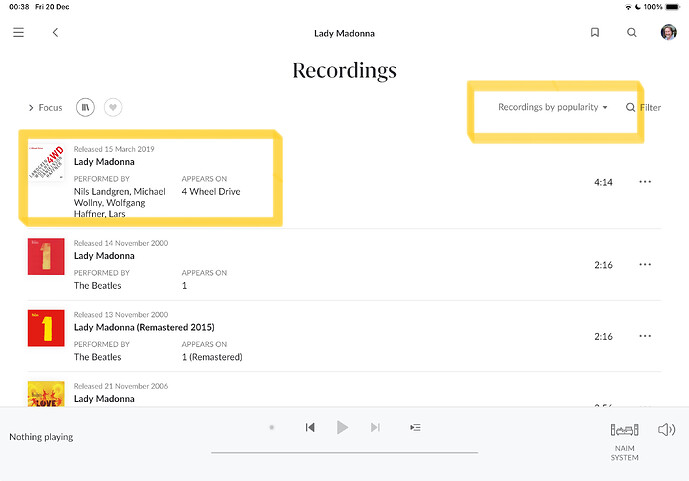The height and width of the screenshot is (481, 689).
Task: Toggle the library-only filter icon
Action: click(85, 107)
